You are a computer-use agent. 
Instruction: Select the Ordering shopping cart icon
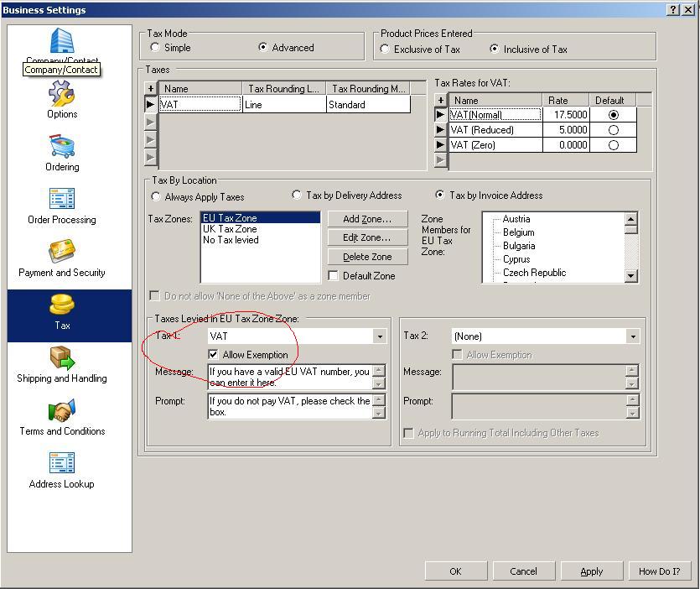(62, 148)
